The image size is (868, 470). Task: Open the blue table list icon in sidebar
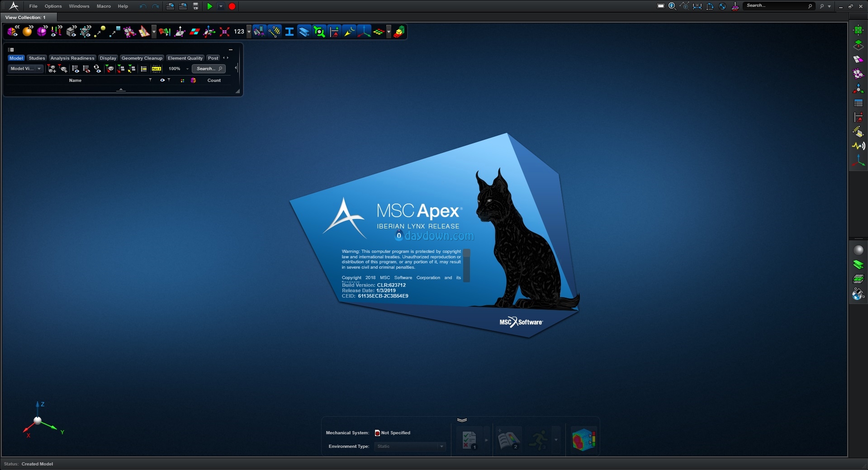pyautogui.click(x=858, y=103)
